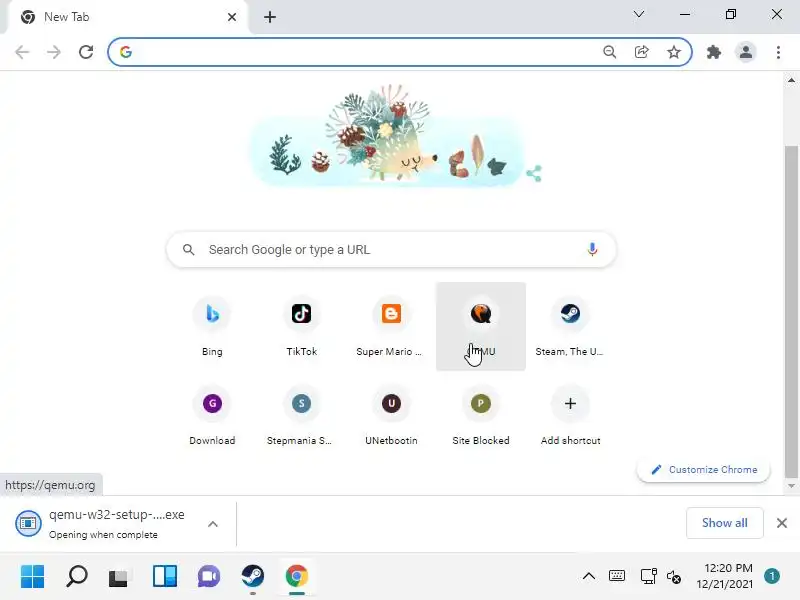Open the notification count badge
800x600 pixels.
coord(772,577)
